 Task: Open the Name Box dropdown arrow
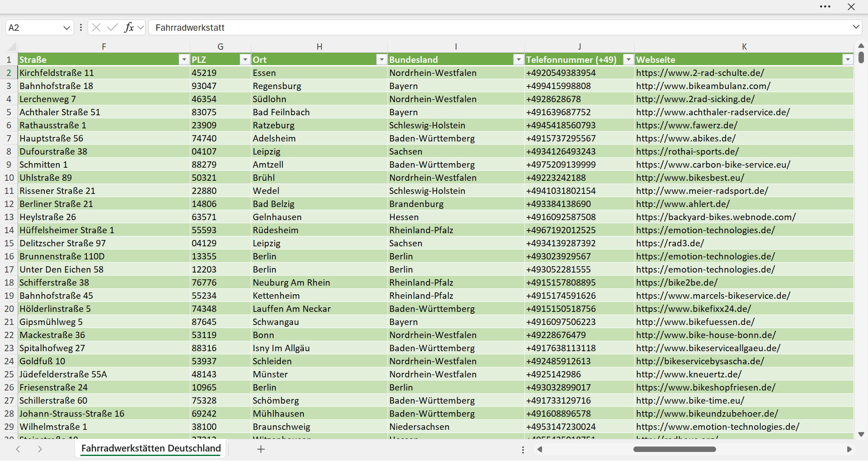point(66,28)
